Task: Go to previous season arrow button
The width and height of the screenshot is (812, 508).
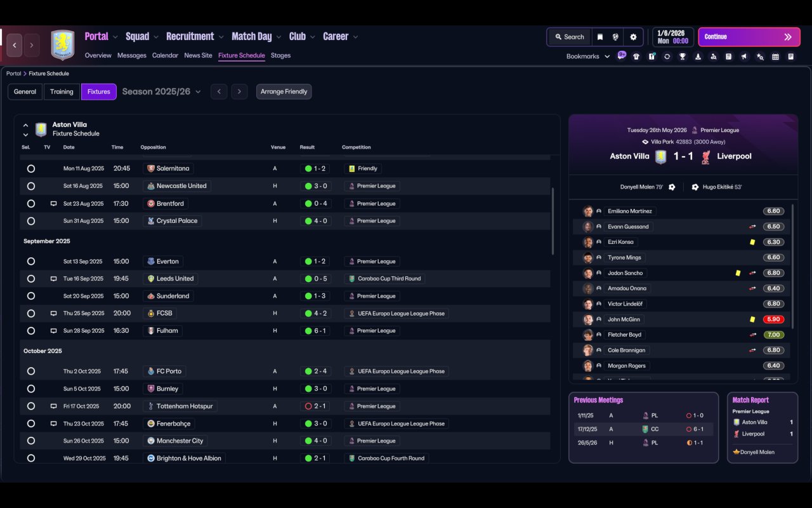Action: (x=219, y=92)
